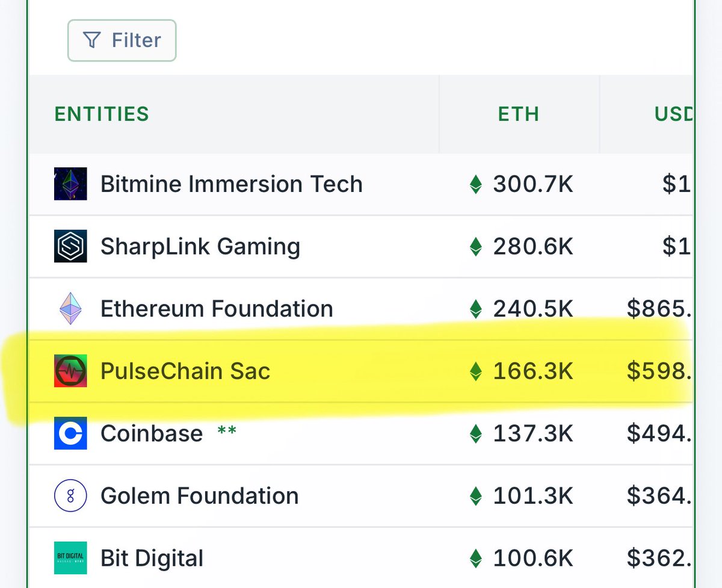Click the Golem Foundation logo icon
The width and height of the screenshot is (722, 588).
[70, 496]
